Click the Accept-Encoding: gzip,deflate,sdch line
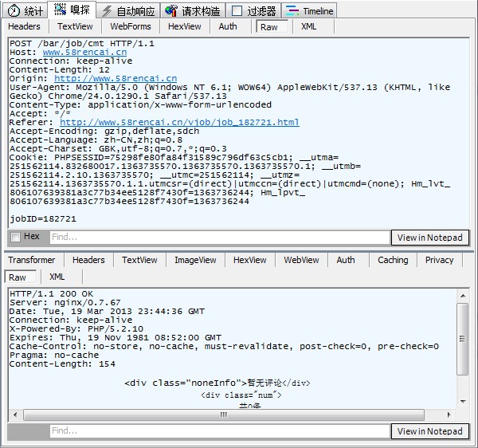478x448 pixels. point(104,132)
